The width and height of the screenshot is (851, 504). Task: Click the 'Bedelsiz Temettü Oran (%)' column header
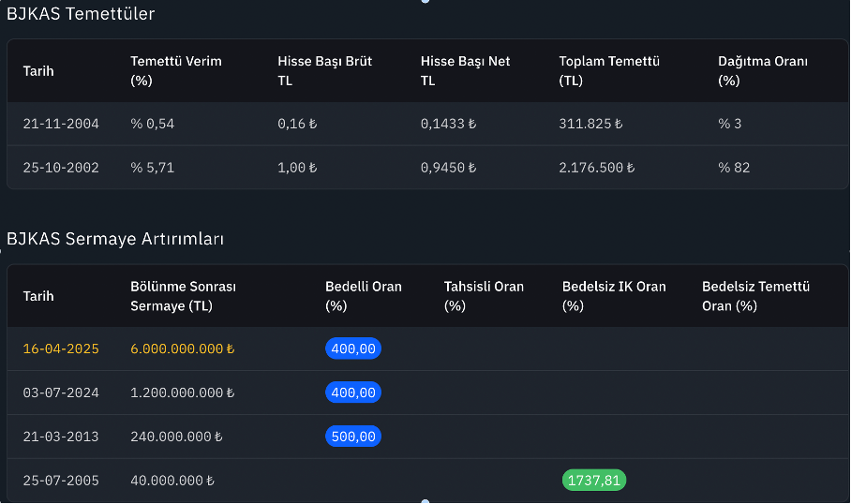click(x=755, y=296)
